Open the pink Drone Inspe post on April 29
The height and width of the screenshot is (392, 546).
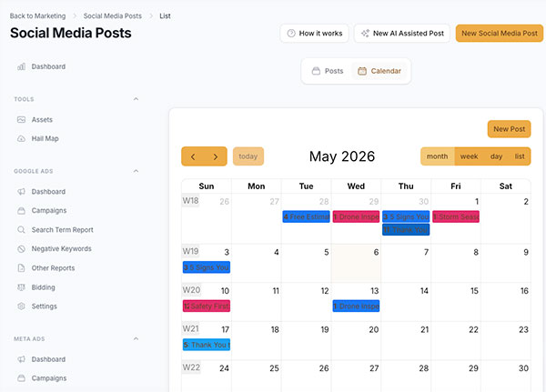tap(356, 216)
